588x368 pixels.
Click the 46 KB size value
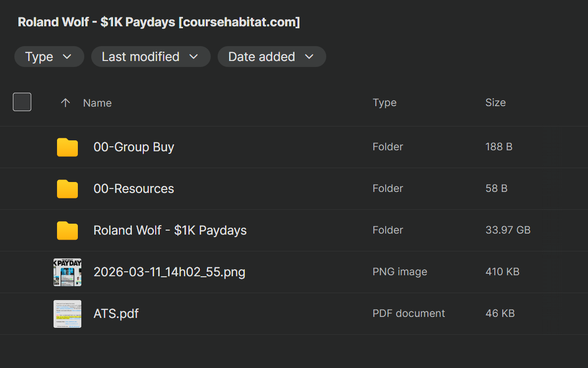coord(500,313)
